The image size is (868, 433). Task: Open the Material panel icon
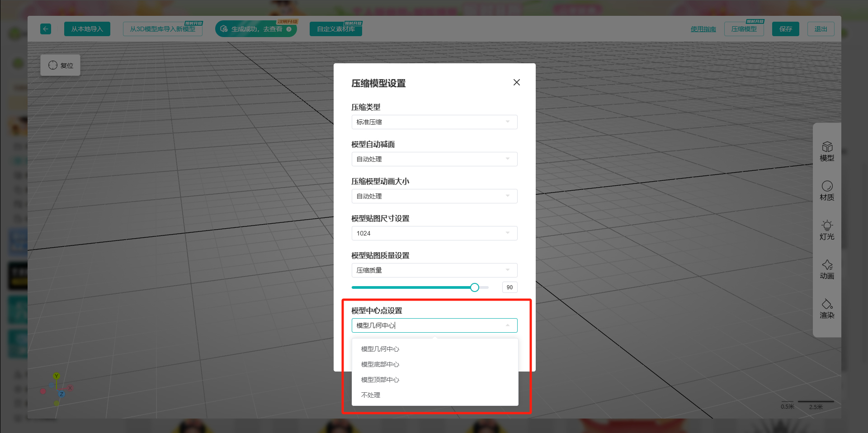pos(827,191)
